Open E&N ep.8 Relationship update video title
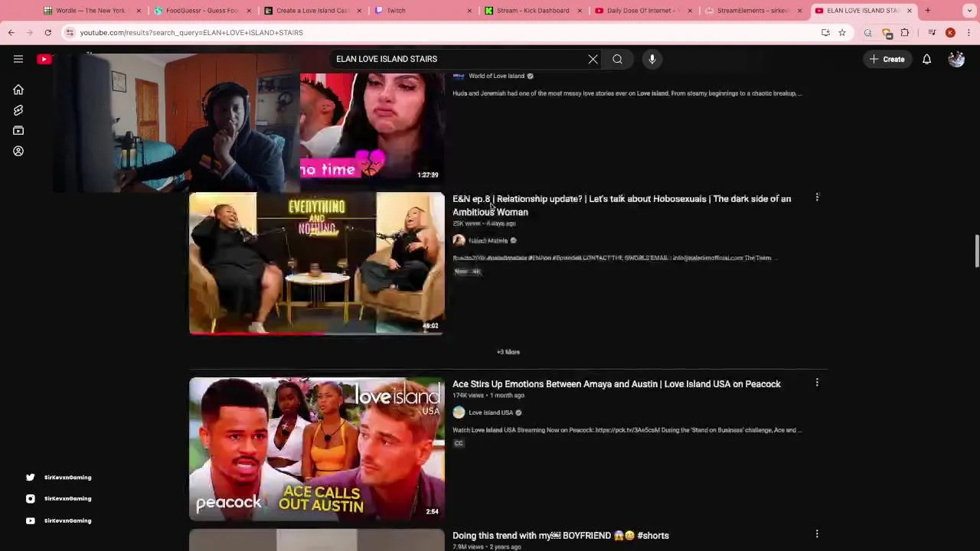 622,205
